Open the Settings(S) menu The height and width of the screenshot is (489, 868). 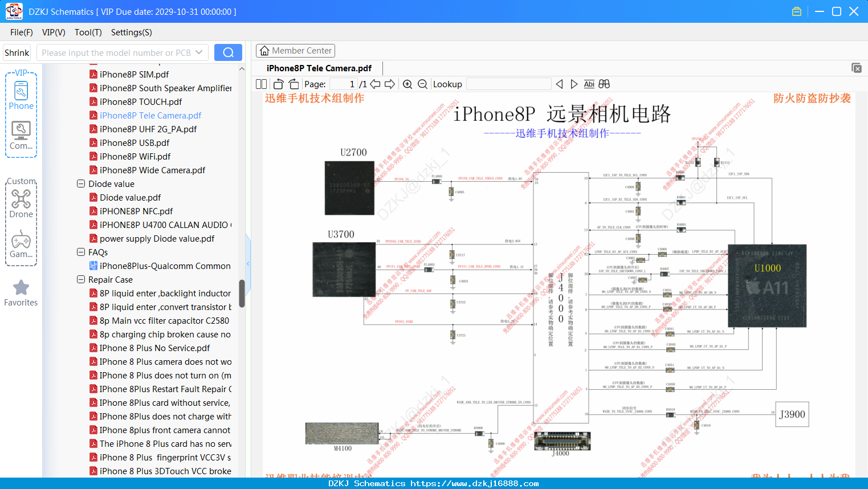pos(132,32)
